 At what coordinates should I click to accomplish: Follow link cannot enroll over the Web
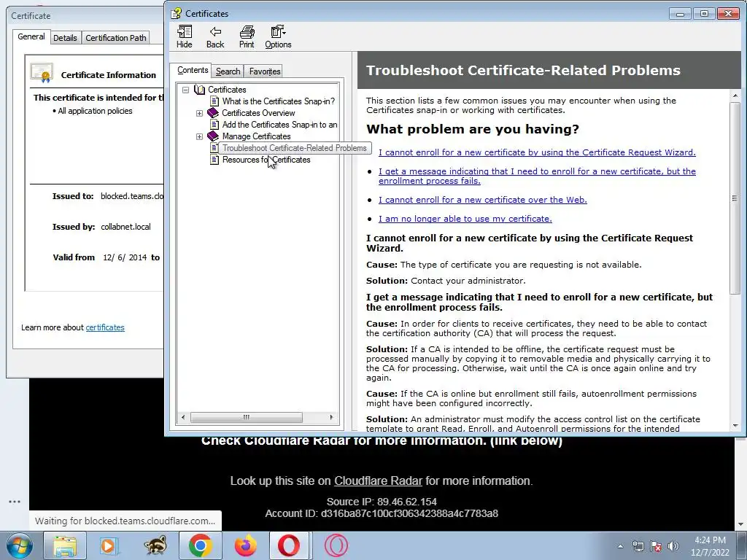tap(483, 200)
